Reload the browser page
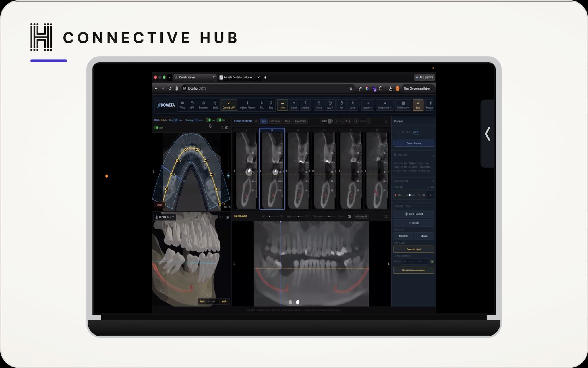The image size is (588, 368). (x=169, y=89)
